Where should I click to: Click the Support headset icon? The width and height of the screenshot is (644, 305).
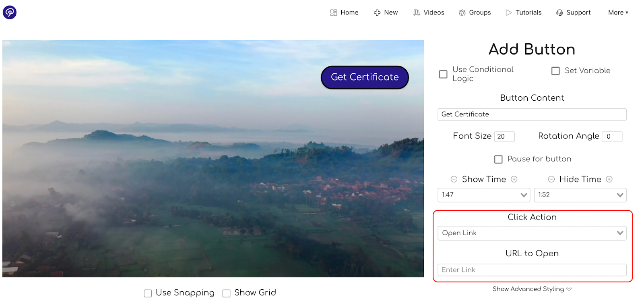[559, 12]
